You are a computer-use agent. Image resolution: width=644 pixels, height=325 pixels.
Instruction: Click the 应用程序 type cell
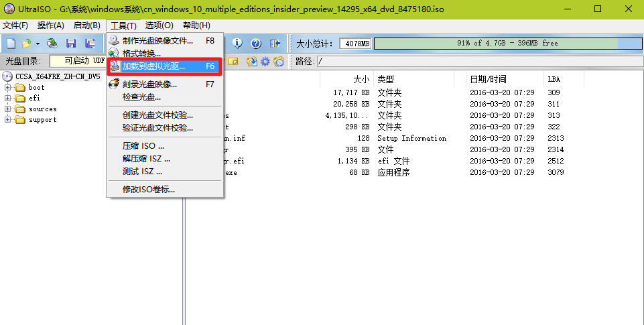(x=393, y=173)
